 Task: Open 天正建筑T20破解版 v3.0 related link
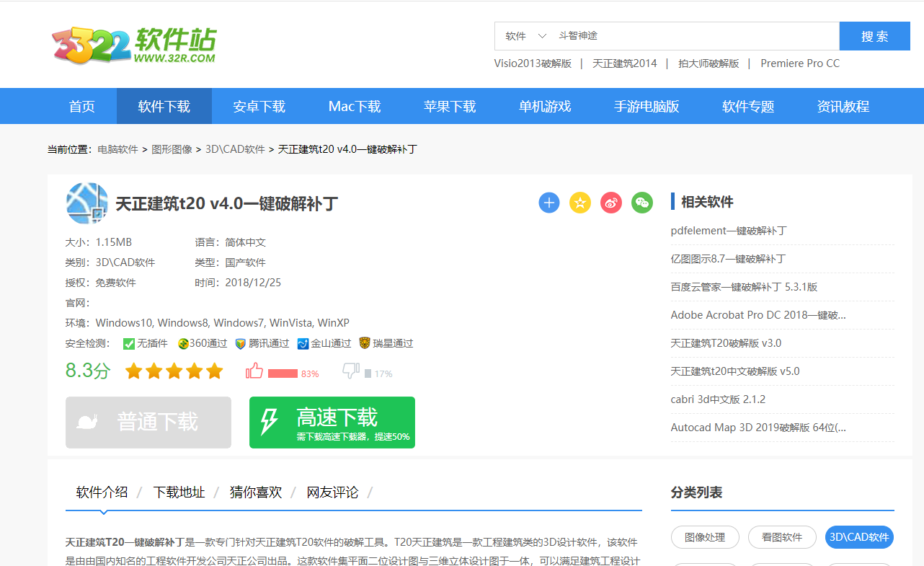[x=726, y=343]
